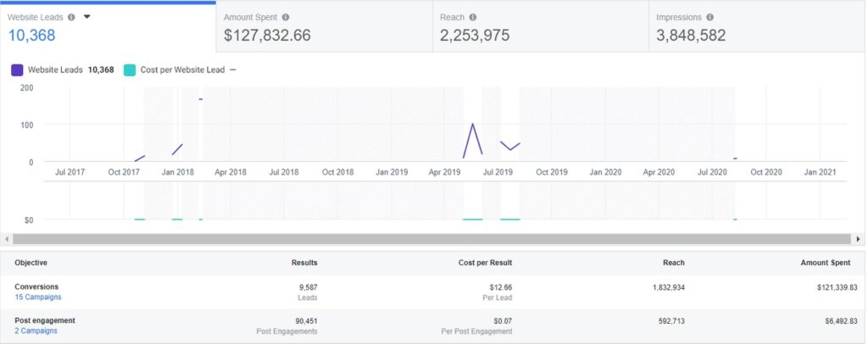This screenshot has height=344, width=868.
Task: Open 15 Campaigns link under Conversions
Action: [x=38, y=297]
